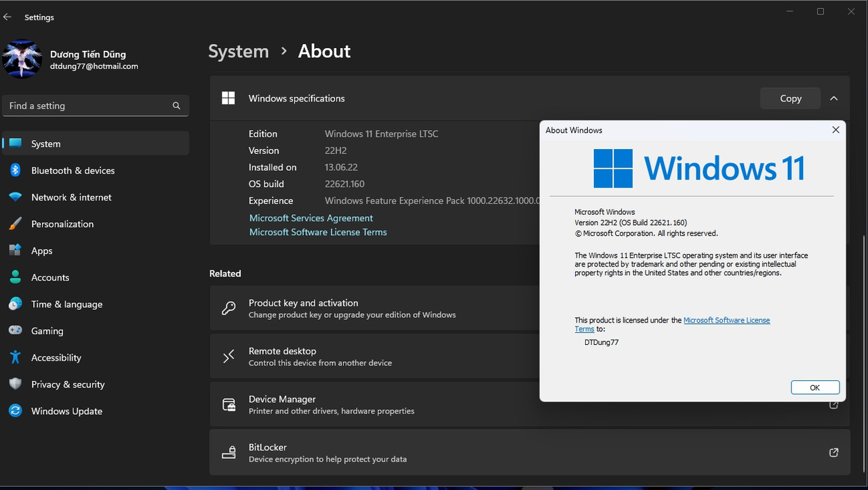Click the Windows specifications grid icon
This screenshot has height=490, width=868.
click(228, 98)
